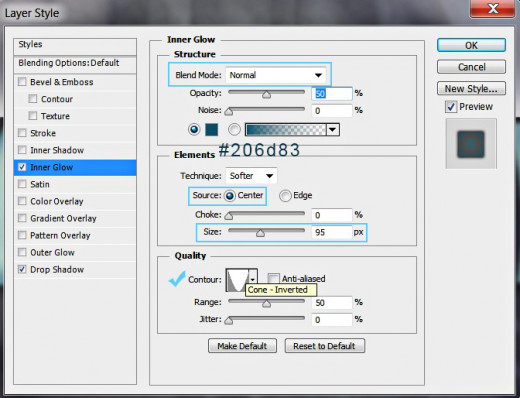The height and width of the screenshot is (398, 520).
Task: Click the Choke slider handle
Action: pyautogui.click(x=229, y=216)
